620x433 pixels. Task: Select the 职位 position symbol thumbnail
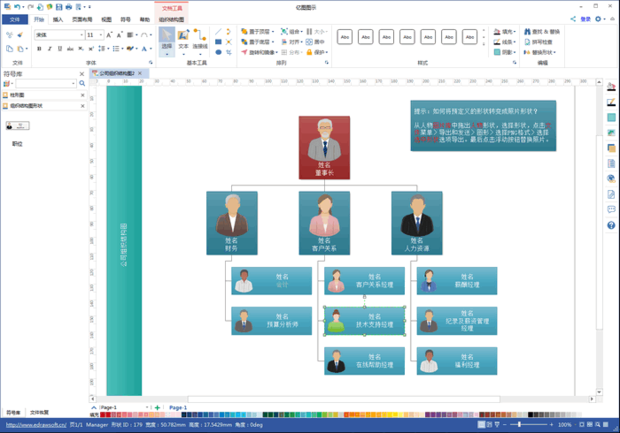(x=17, y=126)
